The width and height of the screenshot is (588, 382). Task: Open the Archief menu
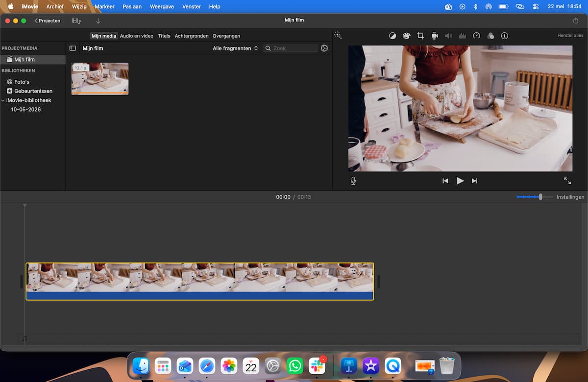click(55, 6)
